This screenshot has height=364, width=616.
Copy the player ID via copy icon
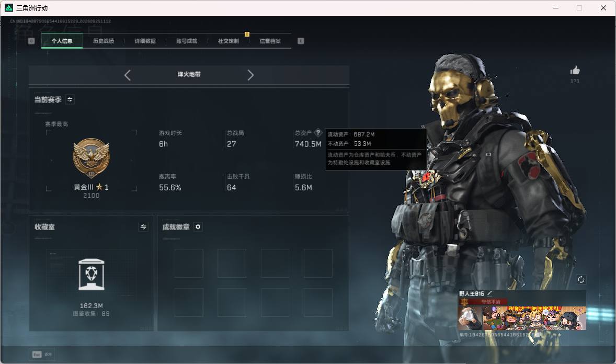click(x=538, y=335)
